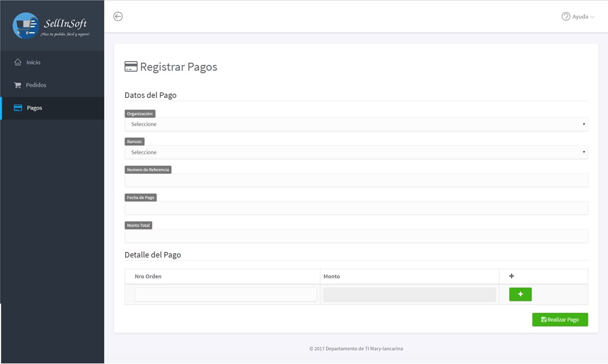Click the Inicio home icon
The height and width of the screenshot is (364, 608).
[18, 62]
